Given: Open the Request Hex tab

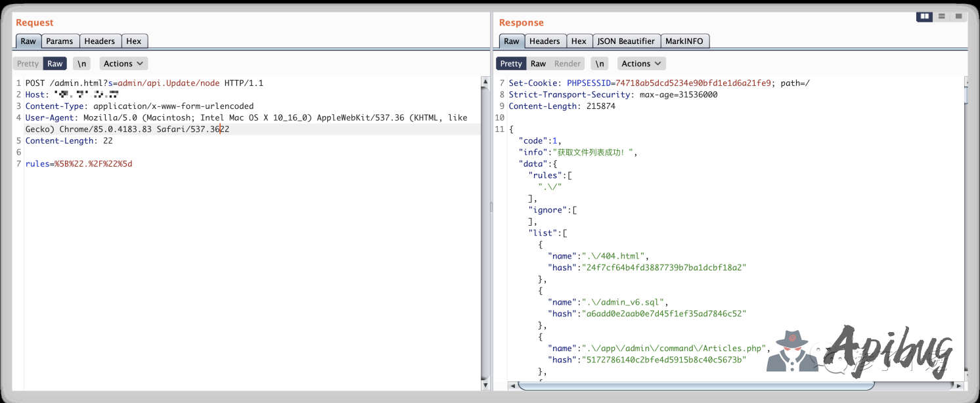Looking at the screenshot, I should 134,41.
